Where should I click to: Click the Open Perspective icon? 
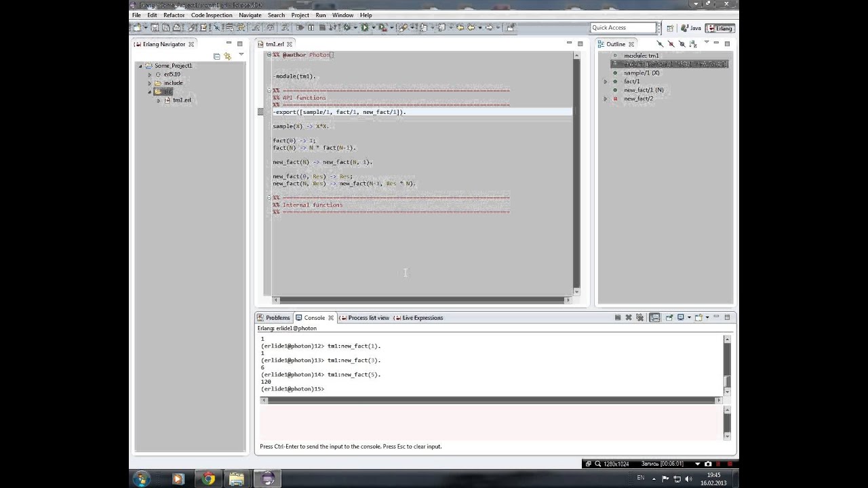670,28
